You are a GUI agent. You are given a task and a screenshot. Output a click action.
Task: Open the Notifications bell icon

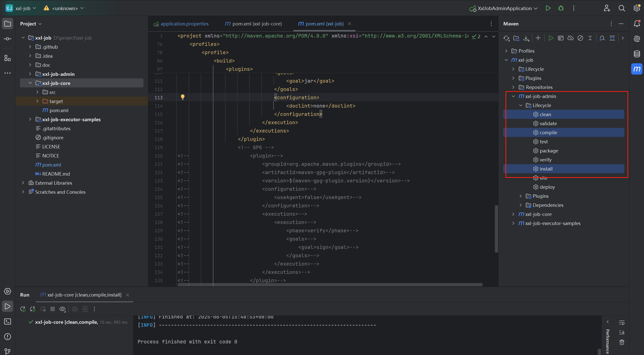(637, 24)
